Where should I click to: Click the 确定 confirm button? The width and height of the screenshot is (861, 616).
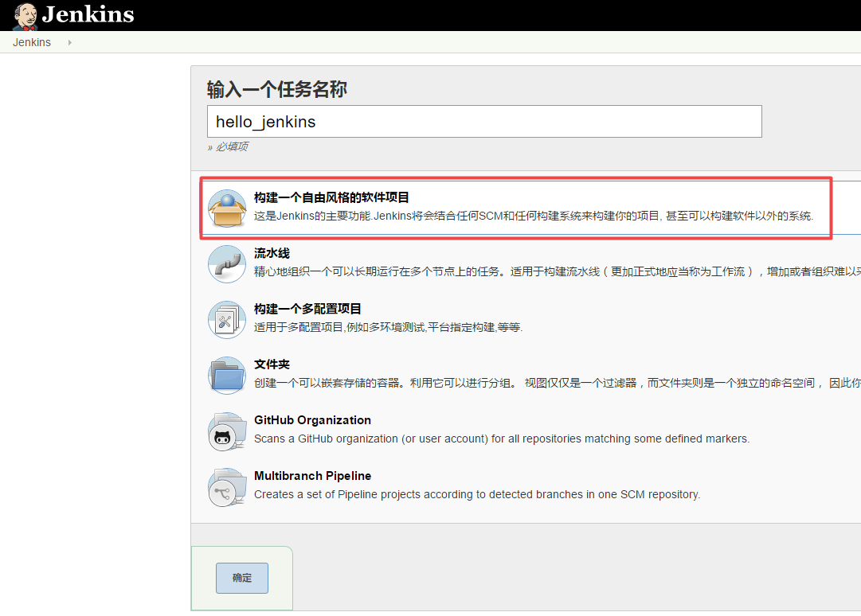click(x=242, y=578)
